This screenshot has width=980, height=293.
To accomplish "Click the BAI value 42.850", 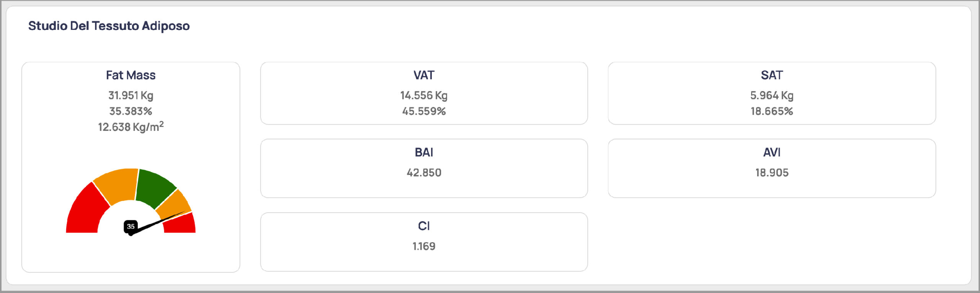I will [424, 173].
